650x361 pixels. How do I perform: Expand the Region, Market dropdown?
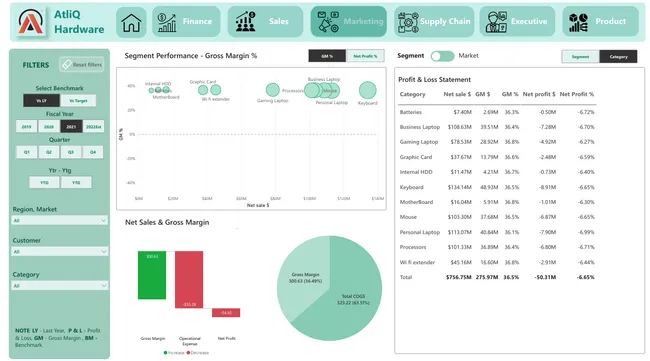click(60, 220)
